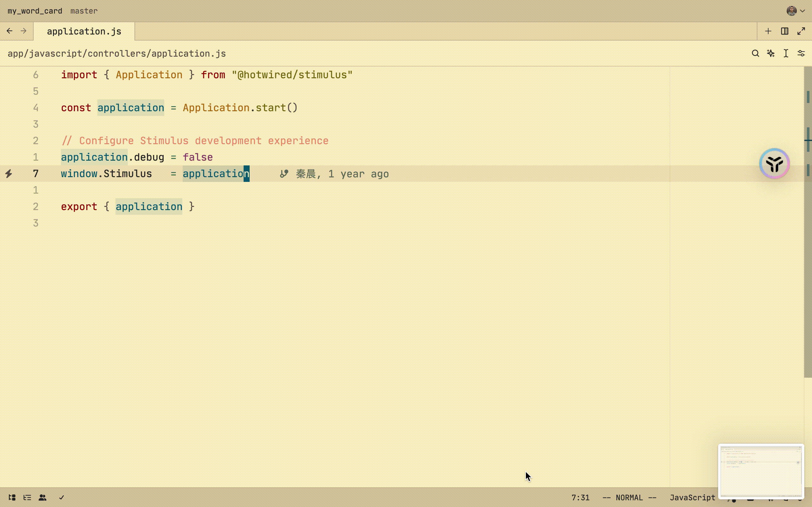Image resolution: width=812 pixels, height=507 pixels.
Task: Click the screenshot preview thumbnail
Action: click(761, 471)
